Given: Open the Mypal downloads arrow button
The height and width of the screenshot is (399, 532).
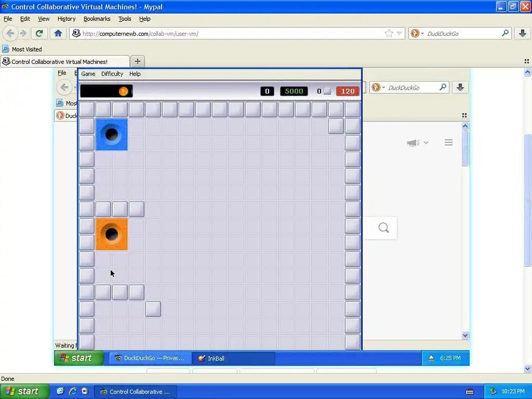Looking at the screenshot, I should pyautogui.click(x=523, y=33).
